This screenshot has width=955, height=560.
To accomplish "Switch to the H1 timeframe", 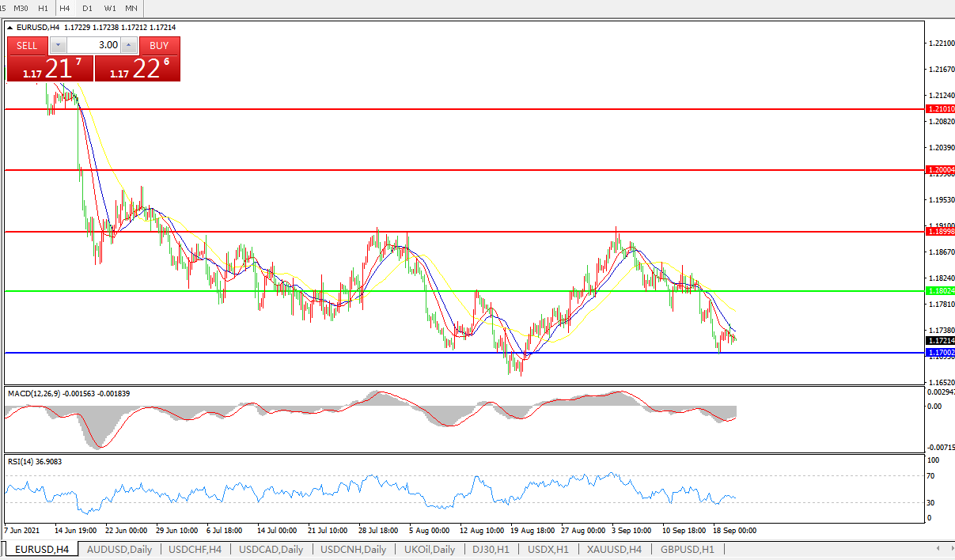I will point(43,8).
